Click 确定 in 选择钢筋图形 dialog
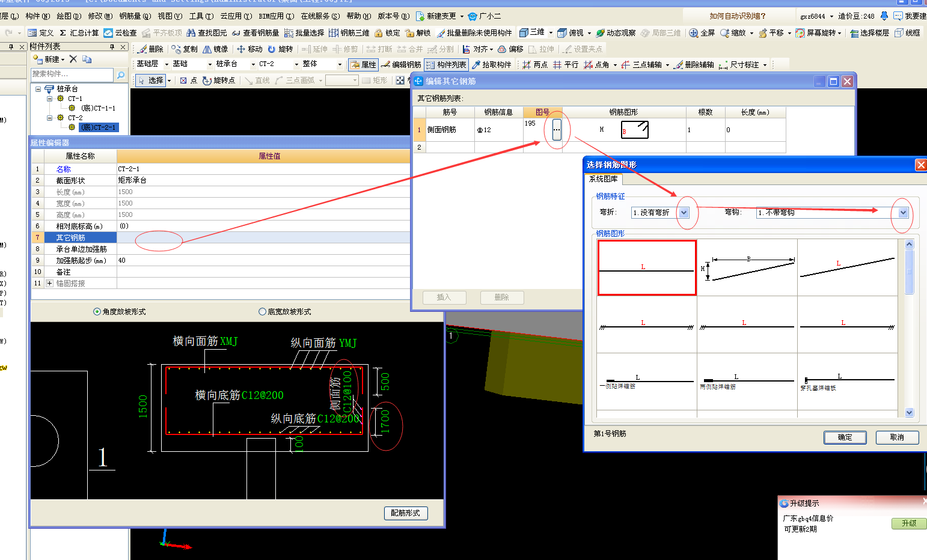The width and height of the screenshot is (927, 560). 845,437
